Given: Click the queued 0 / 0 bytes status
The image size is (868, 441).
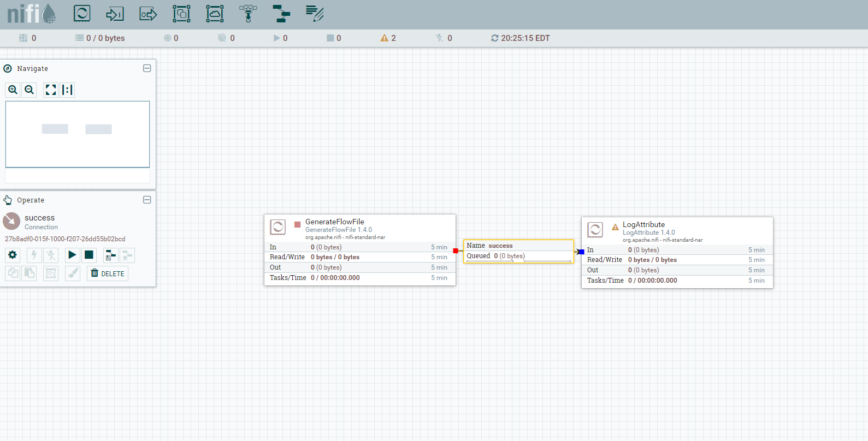Looking at the screenshot, I should coord(101,38).
